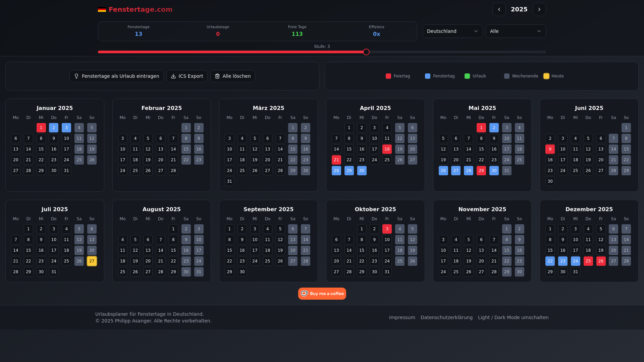Viewport: 644px width, 362px height.
Task: Click the Freie Tage stat value 113
Action: [297, 34]
